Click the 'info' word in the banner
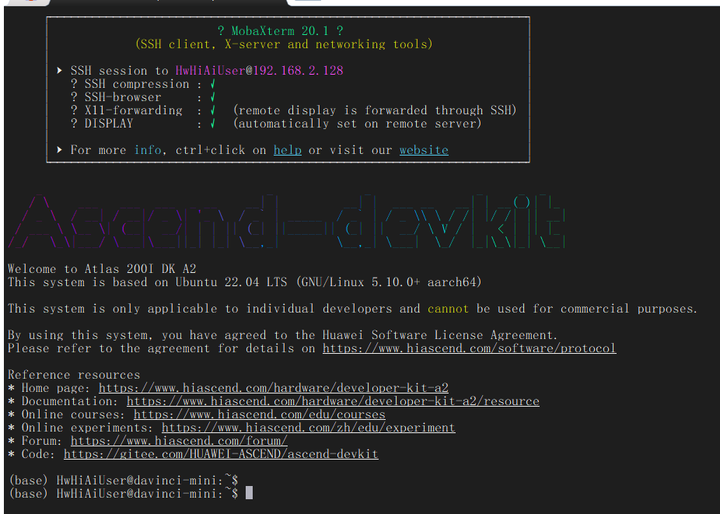 pyautogui.click(x=148, y=150)
